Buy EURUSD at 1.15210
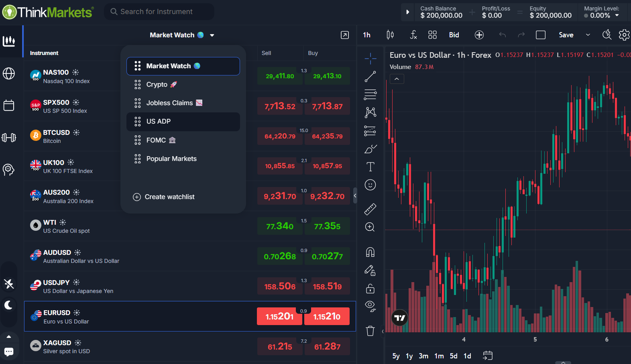This screenshot has width=631, height=364. [327, 316]
